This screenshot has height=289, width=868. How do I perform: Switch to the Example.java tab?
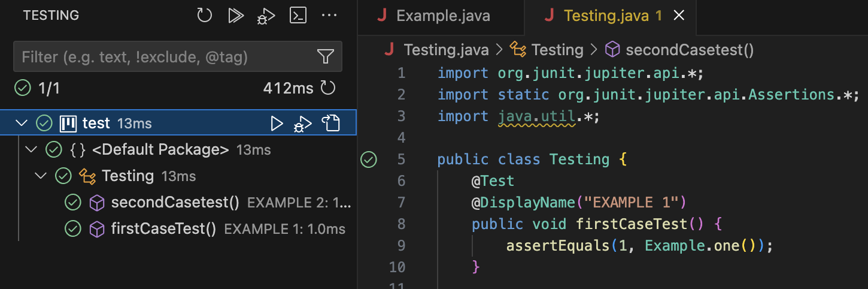(442, 16)
